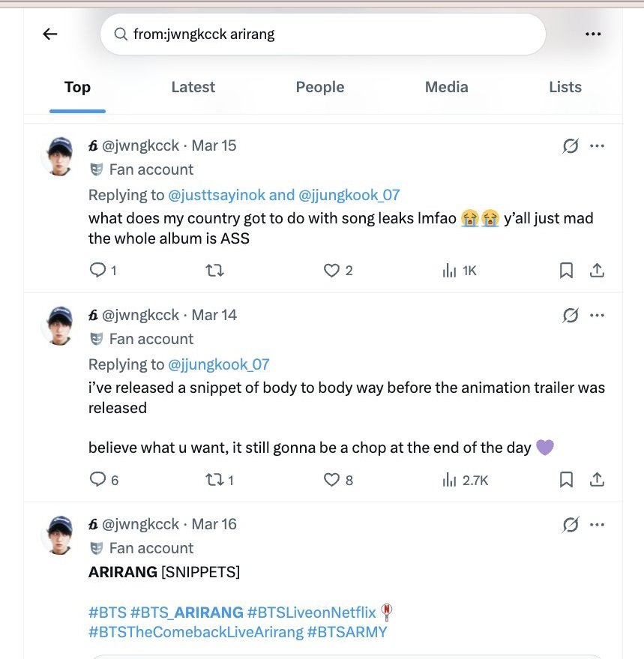
Task: Open the People tab
Action: click(x=319, y=87)
